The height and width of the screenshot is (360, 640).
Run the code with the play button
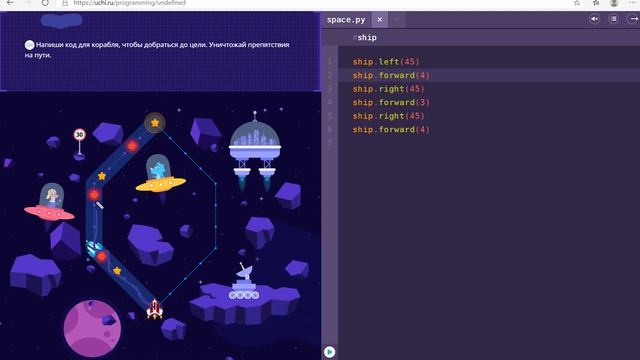(329, 352)
